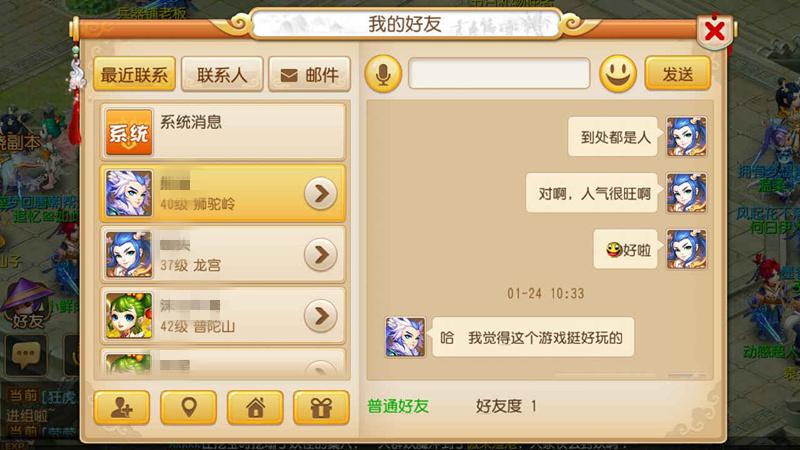The width and height of the screenshot is (800, 450).
Task: Click the 好友 button with purple hat
Action: tap(28, 304)
